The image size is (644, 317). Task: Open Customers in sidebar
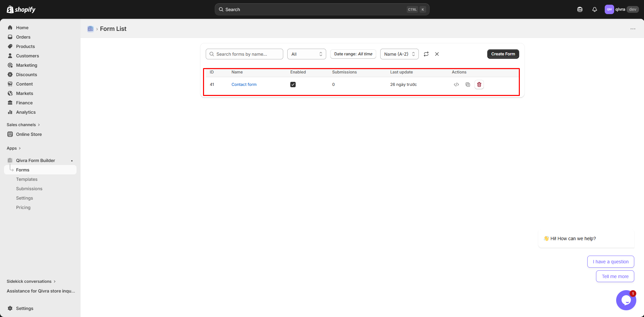(x=40, y=56)
